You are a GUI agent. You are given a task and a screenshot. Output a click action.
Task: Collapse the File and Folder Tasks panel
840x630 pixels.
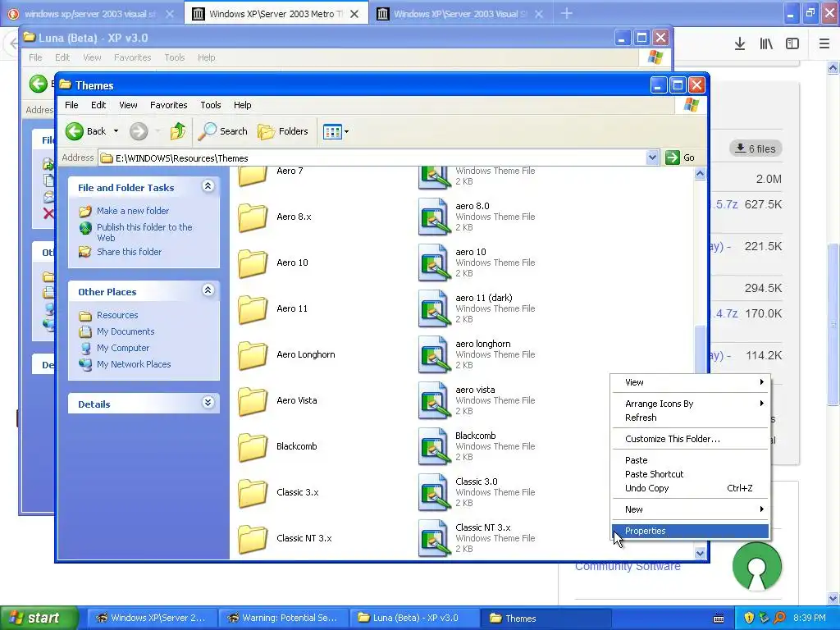click(x=208, y=186)
